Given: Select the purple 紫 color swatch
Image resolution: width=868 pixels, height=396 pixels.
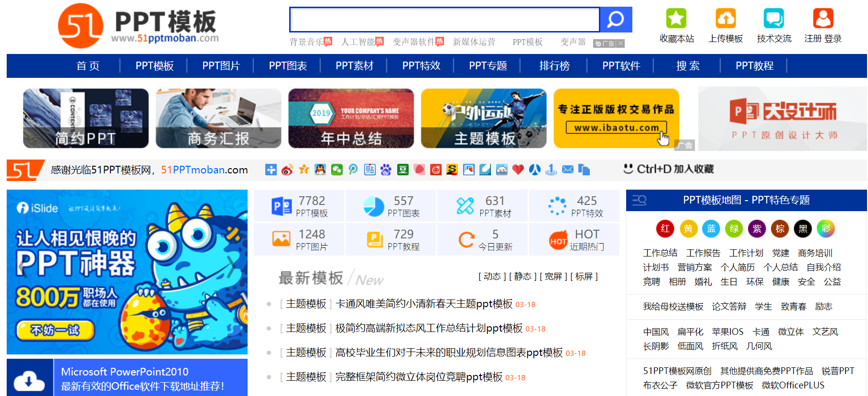Looking at the screenshot, I should pos(757,229).
